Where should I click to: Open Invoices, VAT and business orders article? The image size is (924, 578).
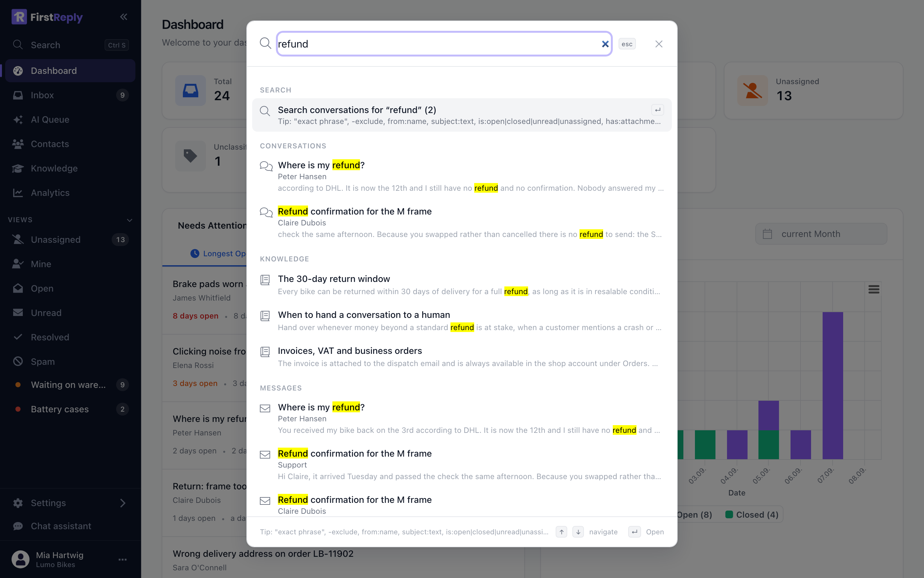coord(462,357)
